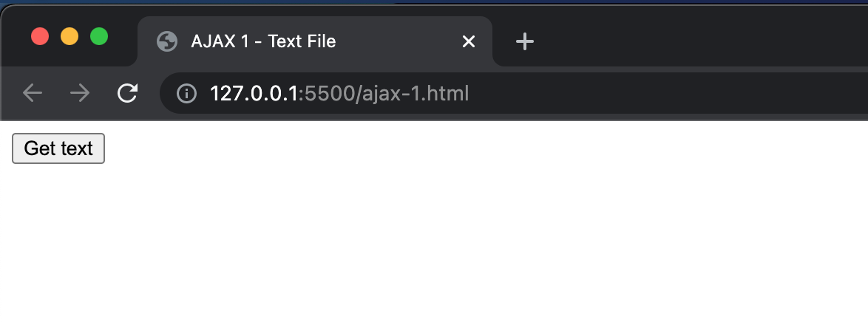Click the Get text button
Viewport: 868px width, 322px height.
58,148
